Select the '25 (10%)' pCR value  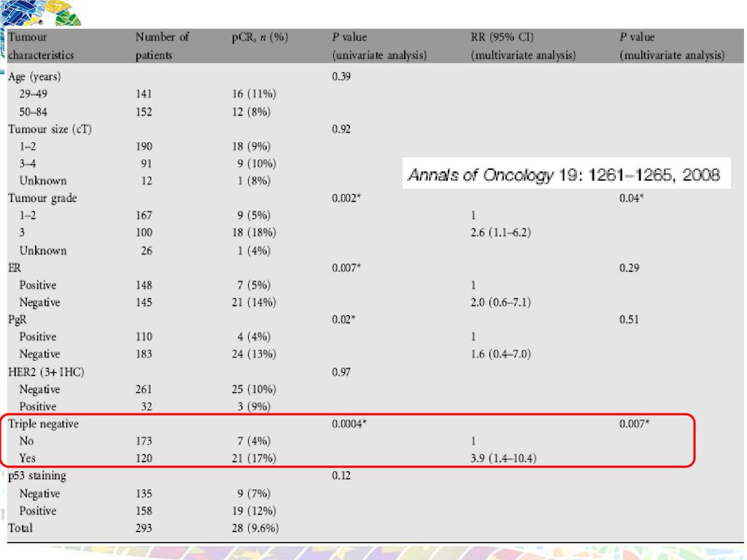tap(254, 389)
